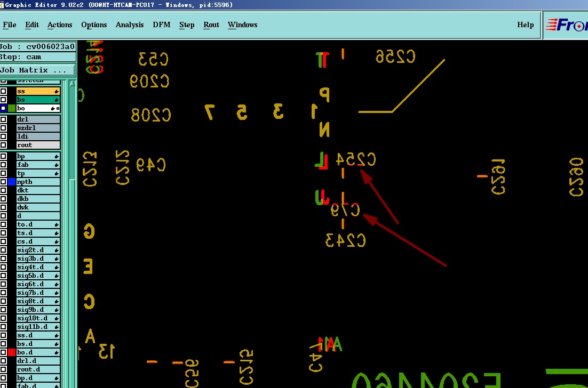Click the hand icon on sig11b.d layer

point(56,327)
